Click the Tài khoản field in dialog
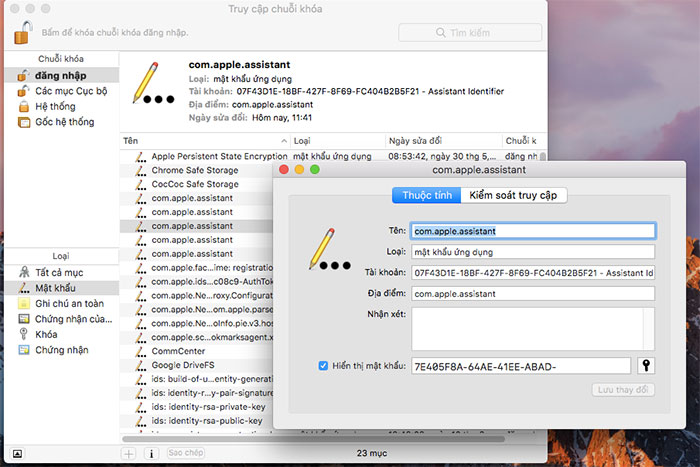Screen dimensions: 700x467 [x=533, y=273]
